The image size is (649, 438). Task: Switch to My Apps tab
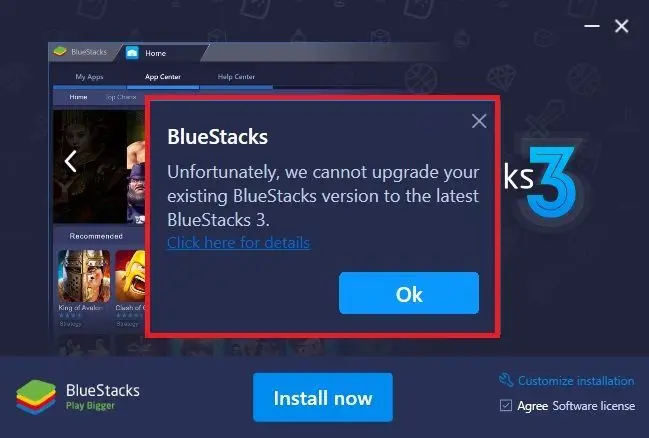(89, 77)
